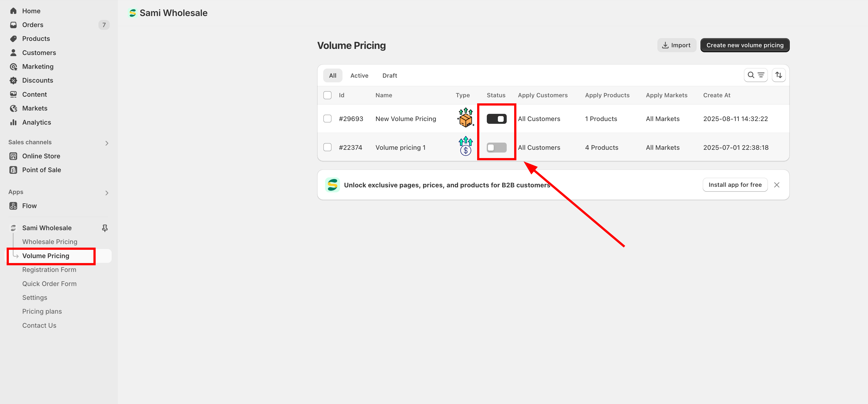The width and height of the screenshot is (868, 404).
Task: Dismiss the B2B install banner
Action: coord(777,185)
